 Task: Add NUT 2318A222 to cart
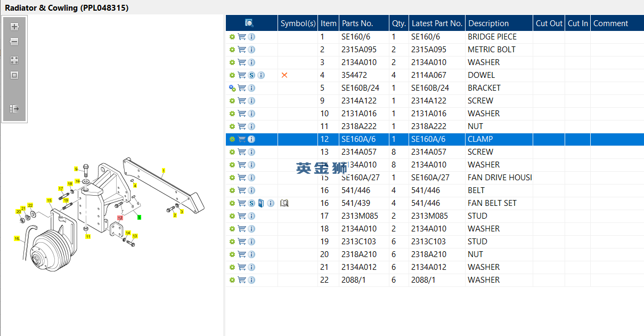242,126
